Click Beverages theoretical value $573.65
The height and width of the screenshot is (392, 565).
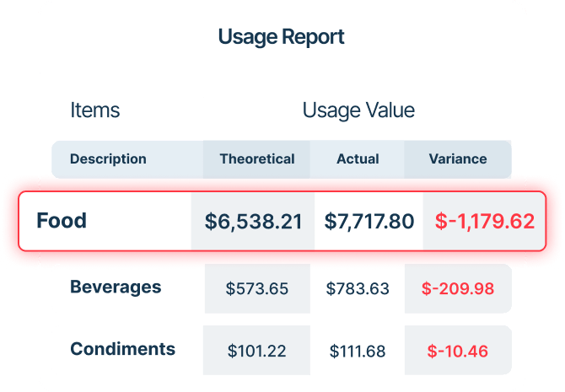[257, 288]
